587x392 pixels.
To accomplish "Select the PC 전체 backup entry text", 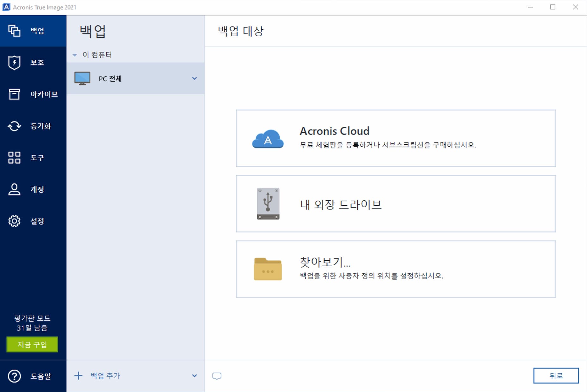I will pos(110,79).
